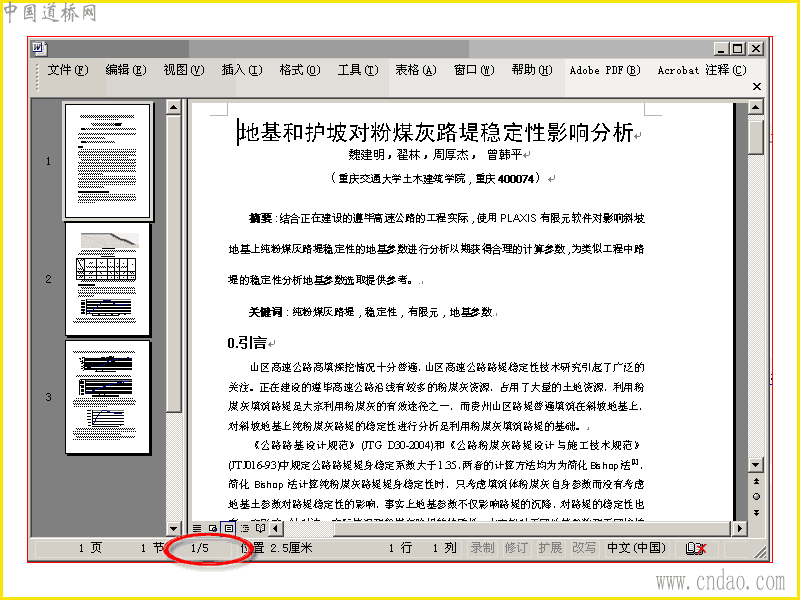Image resolution: width=800 pixels, height=600 pixels.
Task: Click previous page double-arrow button
Action: tap(756, 481)
